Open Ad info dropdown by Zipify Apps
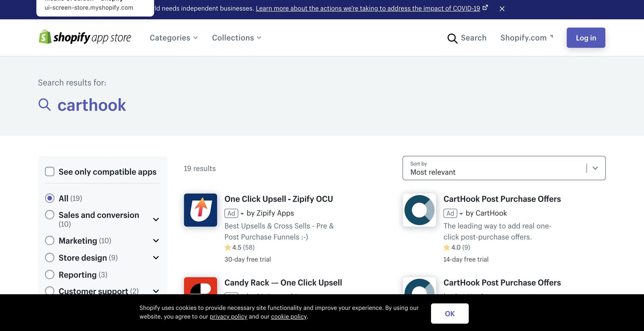This screenshot has height=331, width=644. pyautogui.click(x=242, y=214)
